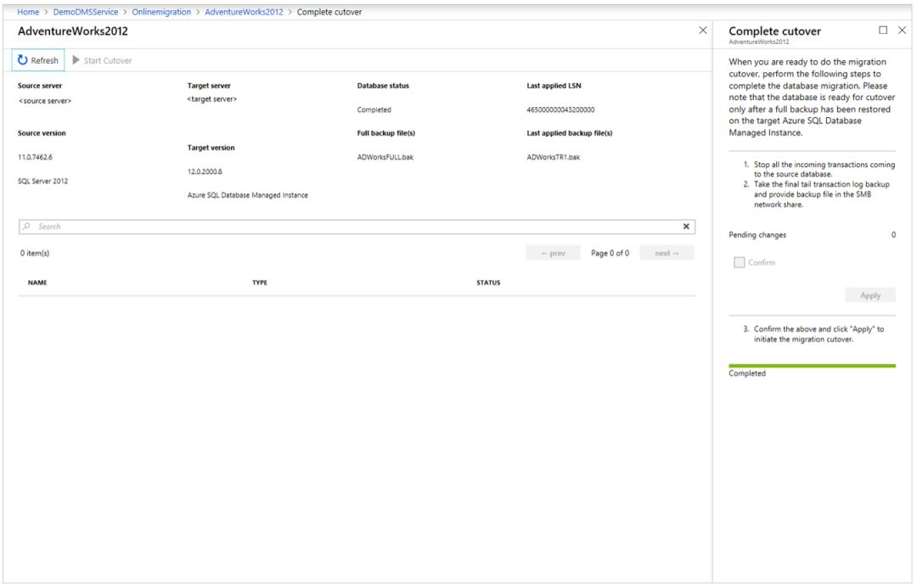917x588 pixels.
Task: Click the green Completed progress bar
Action: (x=812, y=366)
